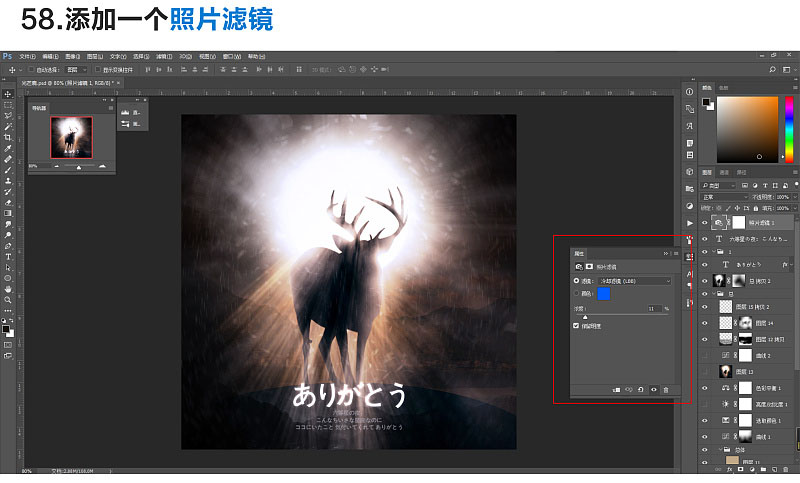The width and height of the screenshot is (800, 483).
Task: Toggle visibility eye in Properties panel footer
Action: (654, 390)
